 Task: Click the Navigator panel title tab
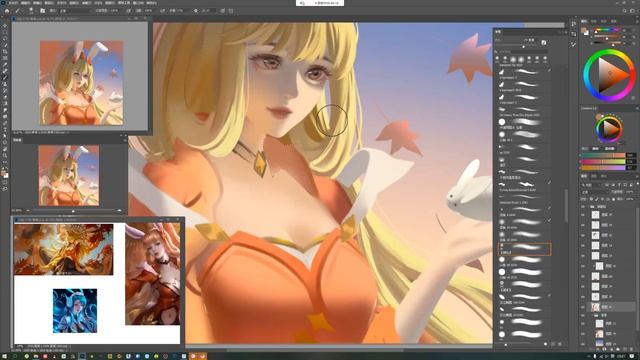(17, 140)
